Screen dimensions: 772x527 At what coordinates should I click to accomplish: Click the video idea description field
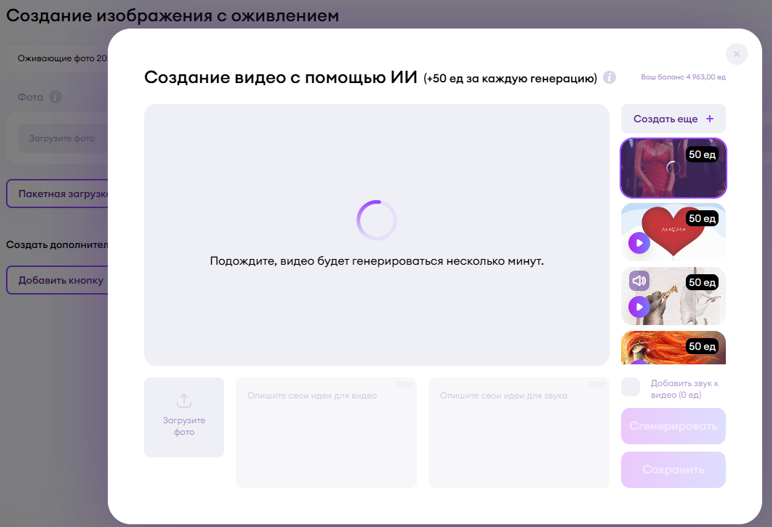pos(326,432)
